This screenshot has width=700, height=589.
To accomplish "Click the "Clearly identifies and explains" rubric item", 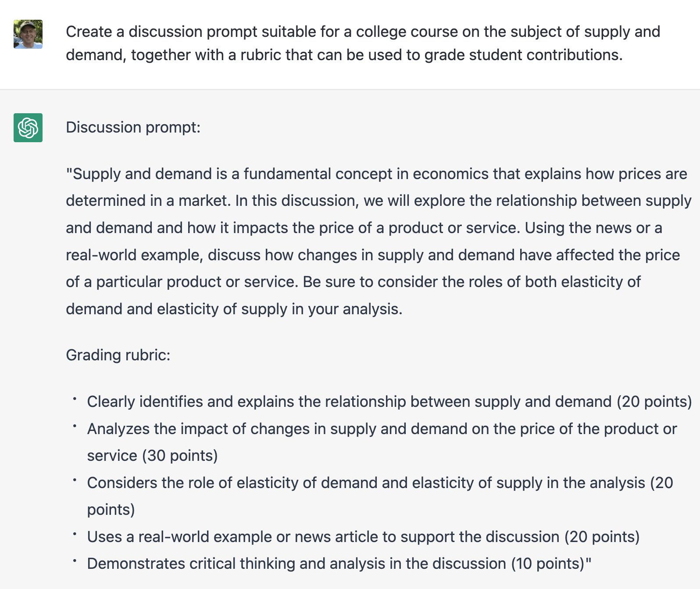I will 389,402.
